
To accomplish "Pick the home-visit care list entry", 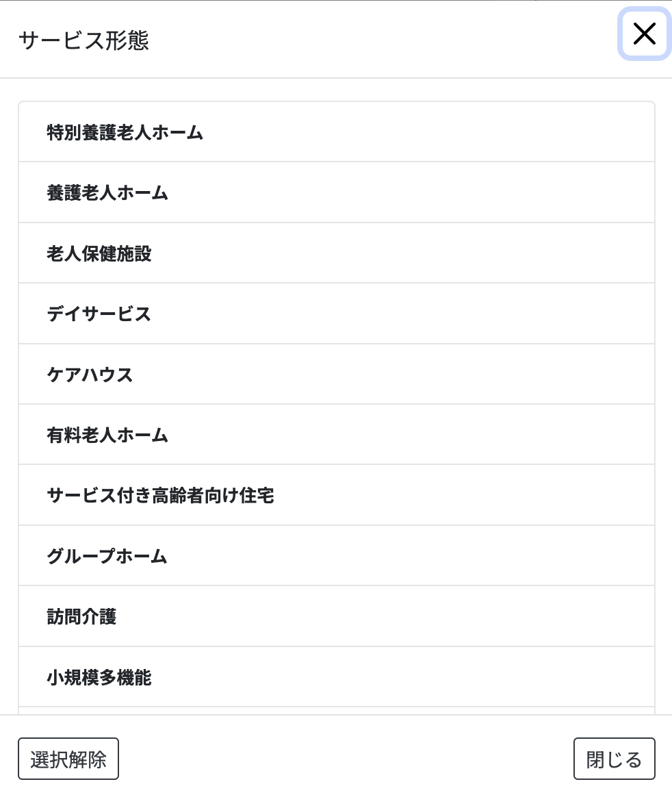I will tap(81, 616).
